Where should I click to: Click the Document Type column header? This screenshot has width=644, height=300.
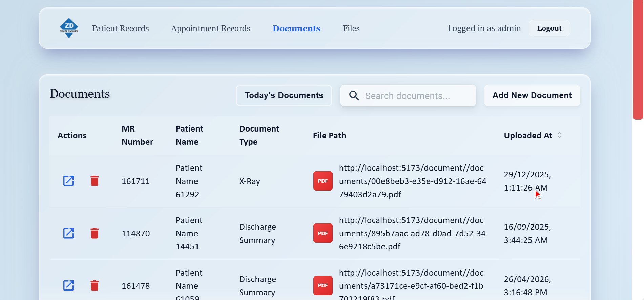(259, 135)
